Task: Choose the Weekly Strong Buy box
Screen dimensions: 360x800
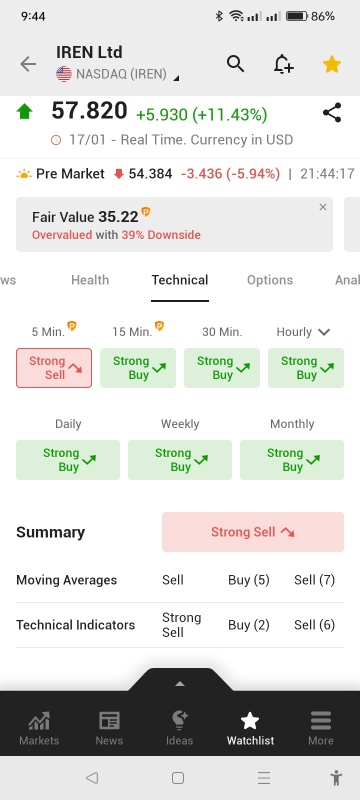Action: point(180,460)
